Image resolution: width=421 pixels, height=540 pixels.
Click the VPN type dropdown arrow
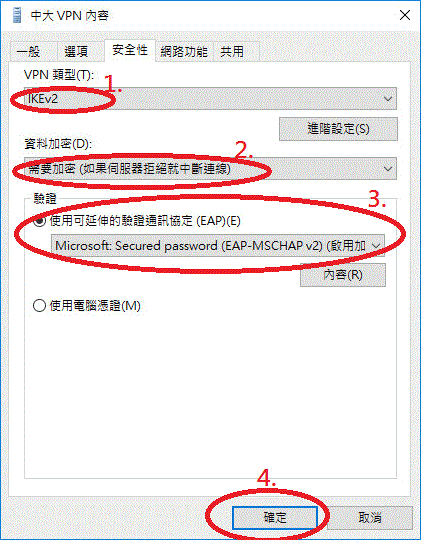388,99
